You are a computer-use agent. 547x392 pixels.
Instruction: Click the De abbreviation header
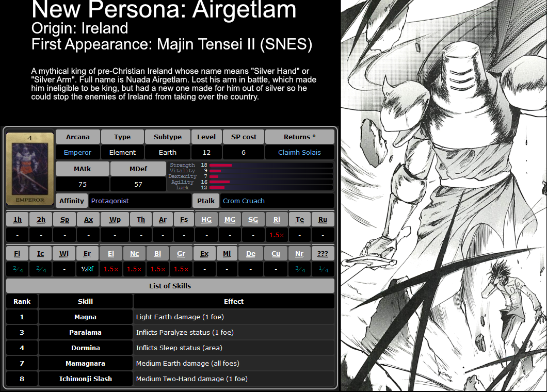(251, 254)
